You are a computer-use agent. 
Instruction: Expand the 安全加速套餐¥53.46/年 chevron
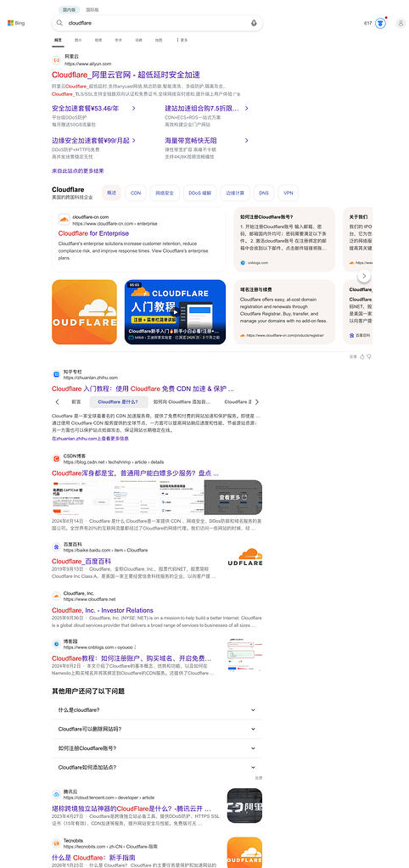(133, 109)
